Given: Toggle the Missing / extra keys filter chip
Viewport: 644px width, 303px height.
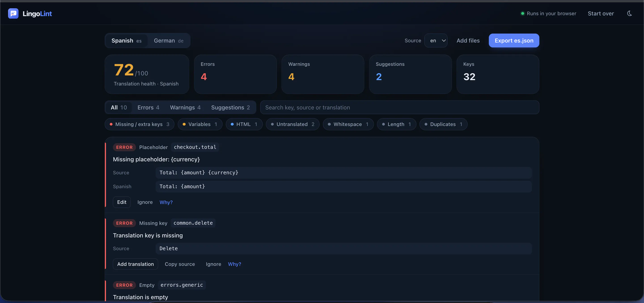Looking at the screenshot, I should [140, 124].
